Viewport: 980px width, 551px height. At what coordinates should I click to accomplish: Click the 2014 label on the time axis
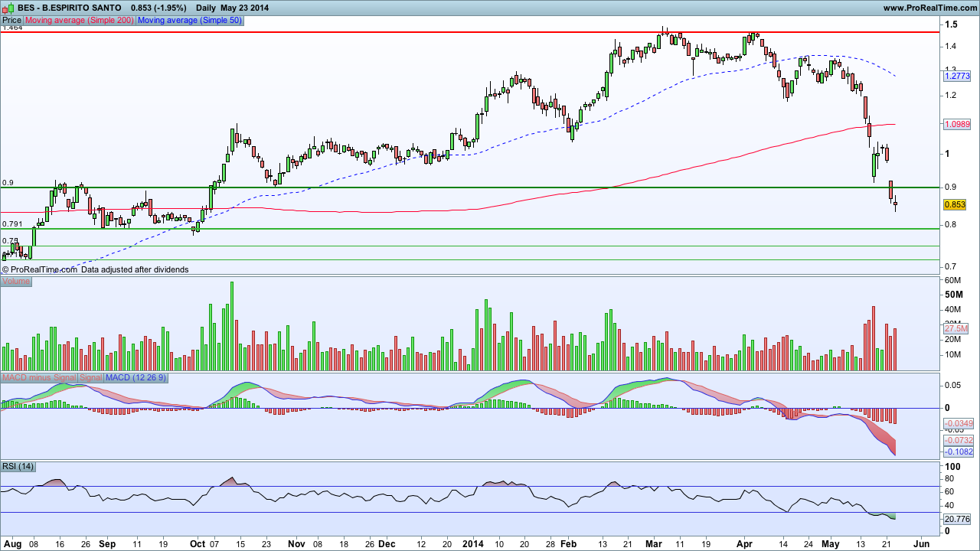(472, 544)
